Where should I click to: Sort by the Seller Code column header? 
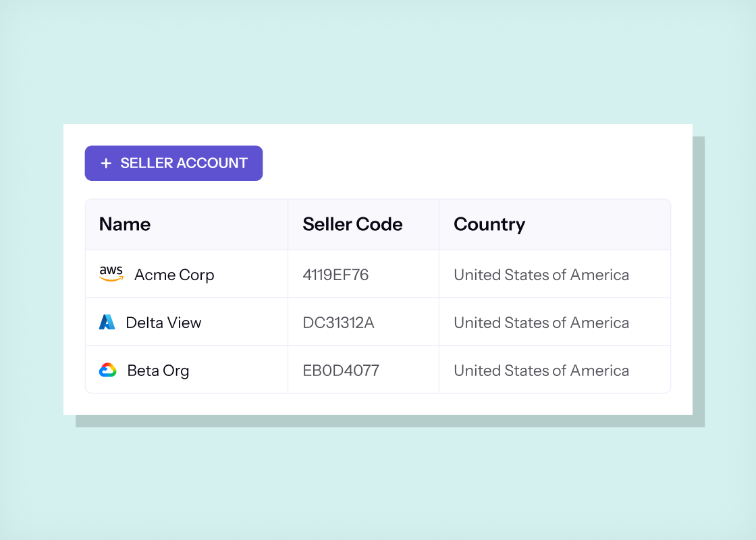(x=352, y=224)
